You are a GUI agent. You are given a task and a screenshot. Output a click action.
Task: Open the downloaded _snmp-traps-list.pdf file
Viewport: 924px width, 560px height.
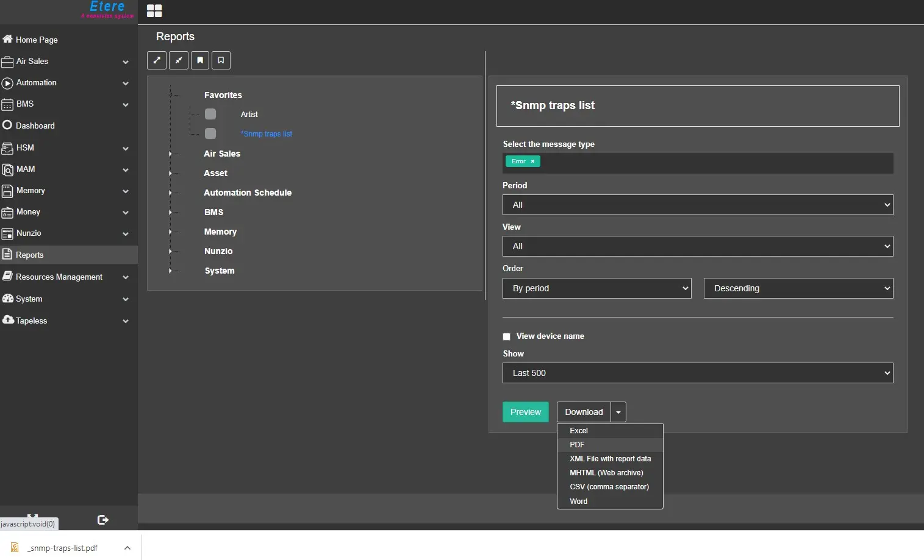coord(62,548)
